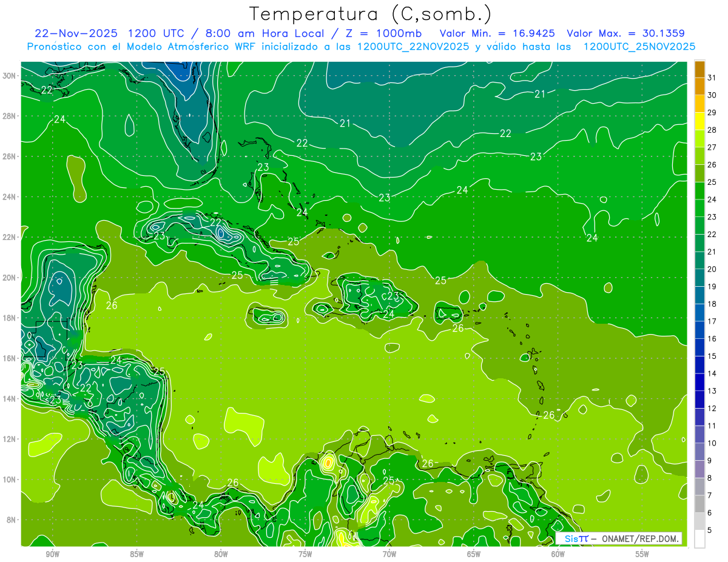Click the ONAMET/REP.DOM. logo box
728x562 pixels.
click(619, 538)
